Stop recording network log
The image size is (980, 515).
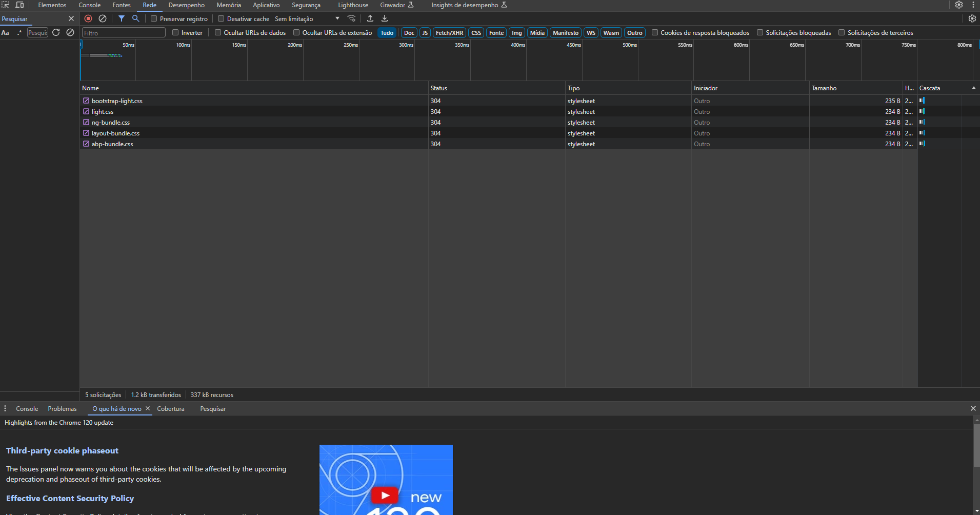coord(88,18)
